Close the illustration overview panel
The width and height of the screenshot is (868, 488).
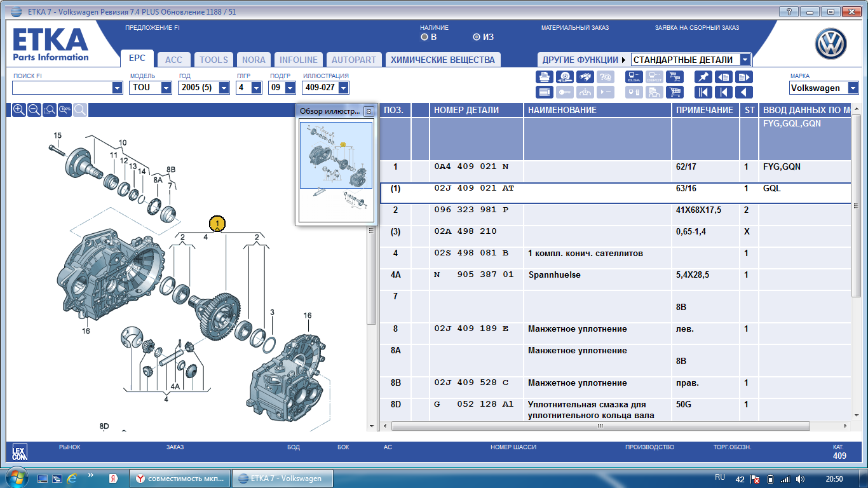368,111
